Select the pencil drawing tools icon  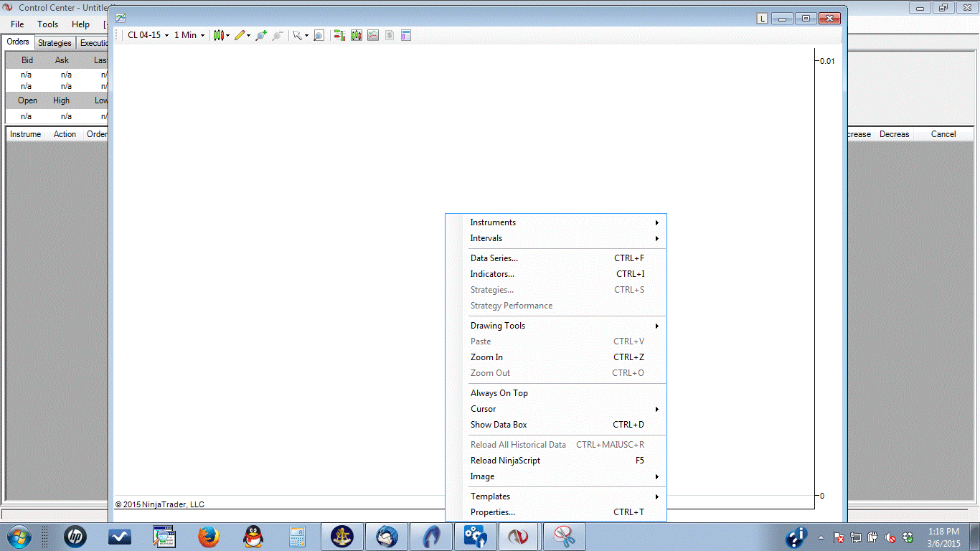[240, 35]
